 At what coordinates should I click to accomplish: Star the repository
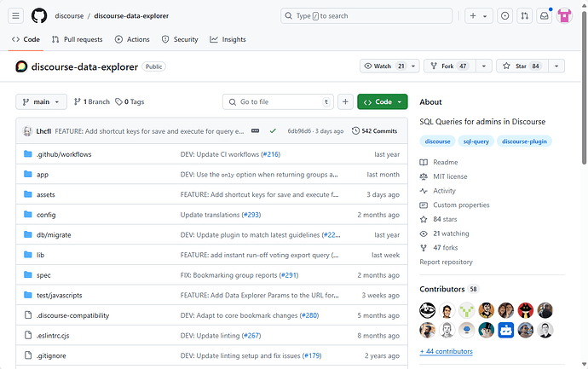coord(522,66)
